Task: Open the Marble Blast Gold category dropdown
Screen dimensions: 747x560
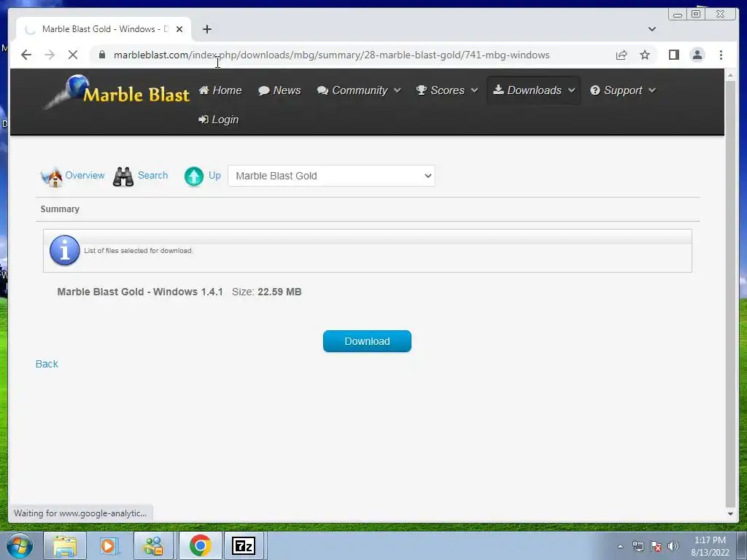Action: 332,176
